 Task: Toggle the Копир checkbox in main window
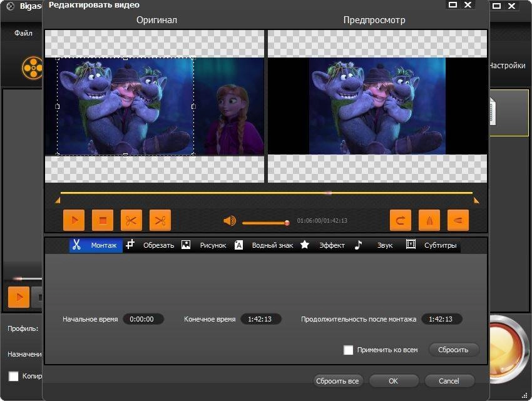pyautogui.click(x=13, y=376)
